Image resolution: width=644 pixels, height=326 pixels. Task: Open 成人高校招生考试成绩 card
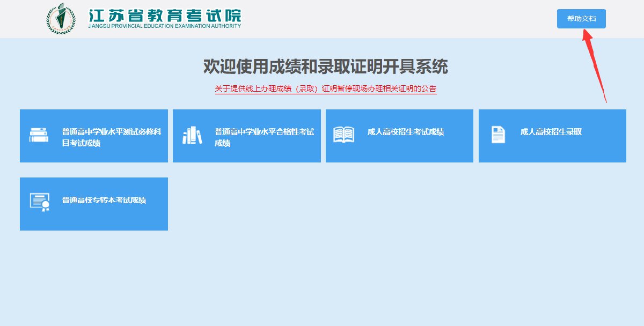(x=399, y=136)
